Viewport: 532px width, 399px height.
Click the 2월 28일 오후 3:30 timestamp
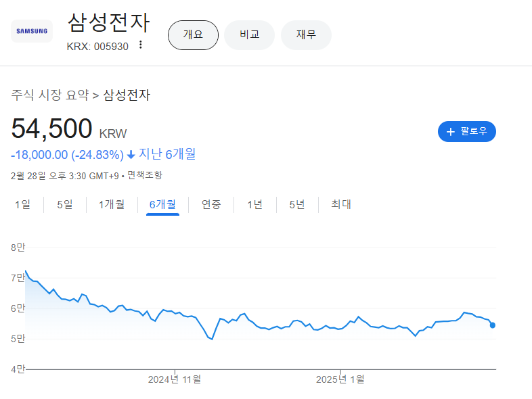[65, 176]
